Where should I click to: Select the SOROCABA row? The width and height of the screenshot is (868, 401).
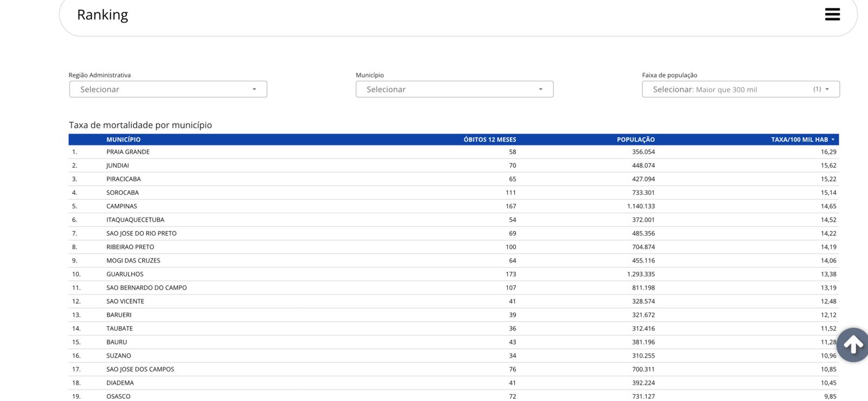(454, 193)
